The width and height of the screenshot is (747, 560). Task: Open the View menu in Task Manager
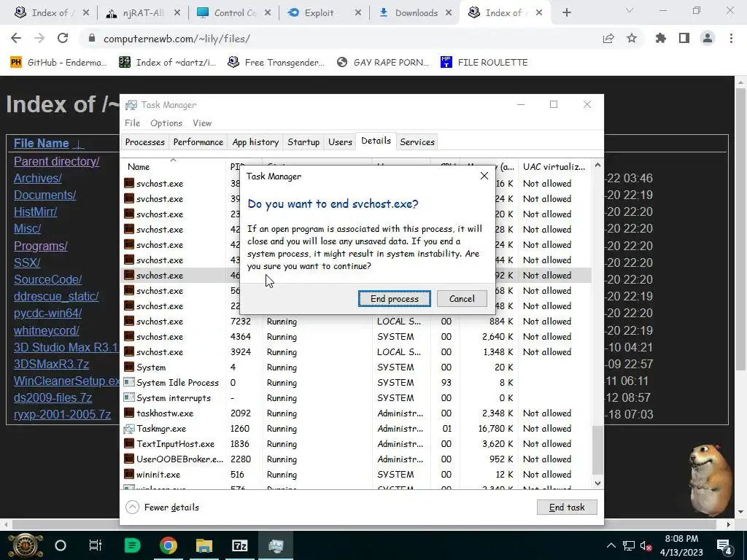pos(202,122)
